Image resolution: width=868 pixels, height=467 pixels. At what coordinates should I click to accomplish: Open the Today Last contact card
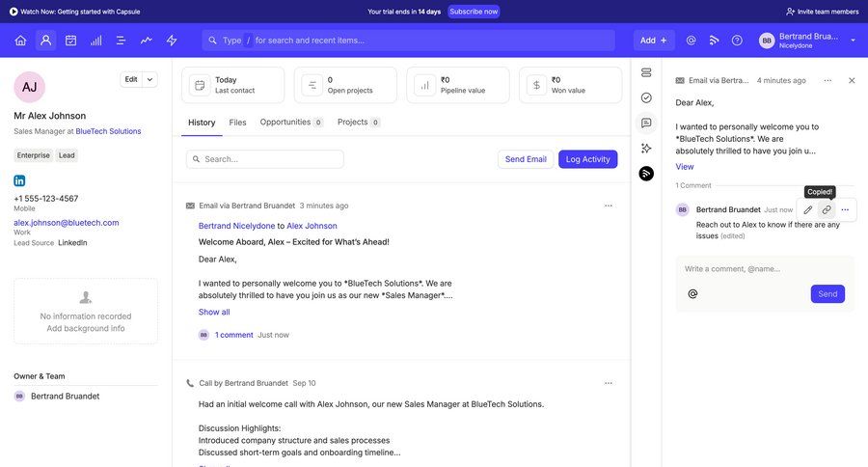(233, 85)
